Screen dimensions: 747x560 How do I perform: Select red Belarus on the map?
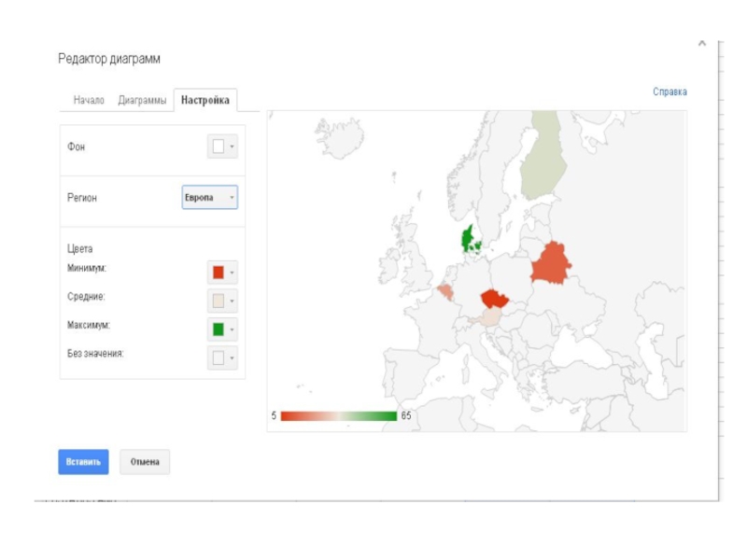pos(551,264)
